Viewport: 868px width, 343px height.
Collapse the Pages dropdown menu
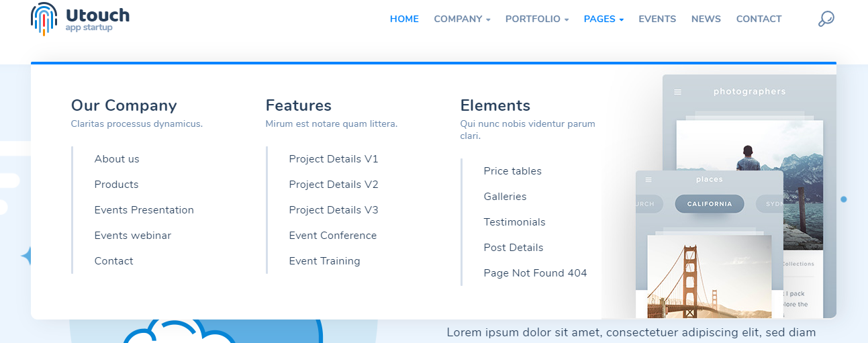(x=604, y=19)
